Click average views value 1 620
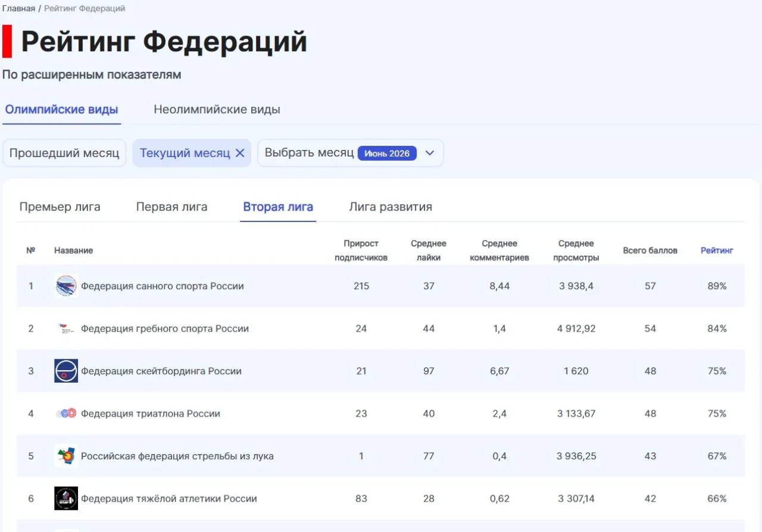 point(576,371)
